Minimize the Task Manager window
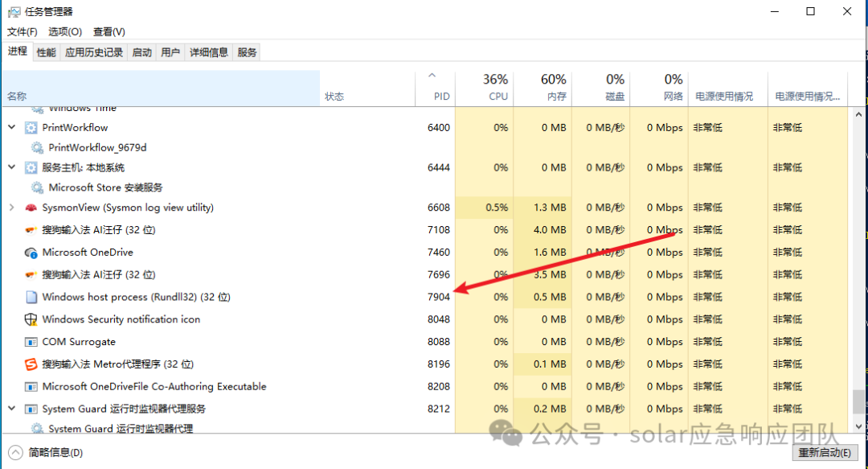Image resolution: width=868 pixels, height=469 pixels. (x=775, y=11)
